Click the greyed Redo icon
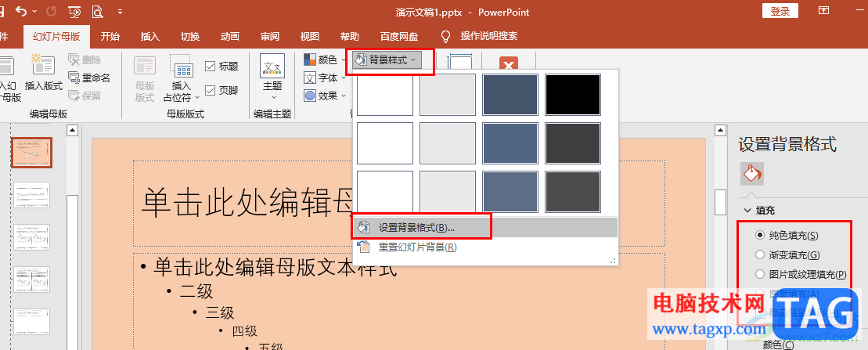 52,11
